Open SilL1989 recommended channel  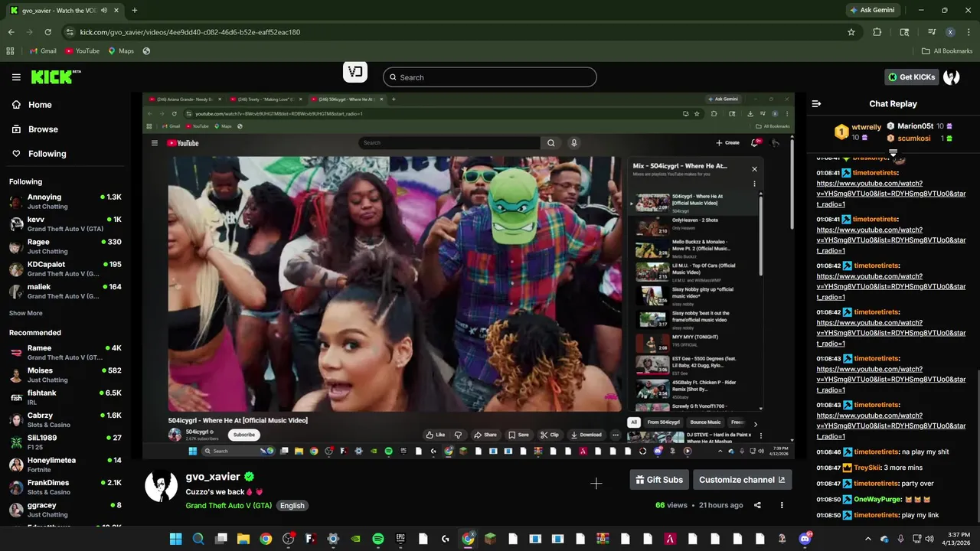tap(65, 442)
